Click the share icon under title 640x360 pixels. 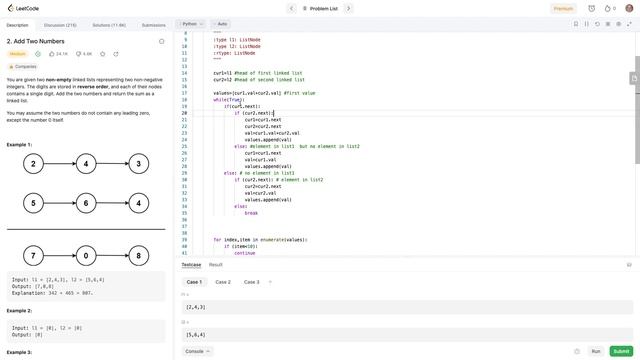coord(116,54)
